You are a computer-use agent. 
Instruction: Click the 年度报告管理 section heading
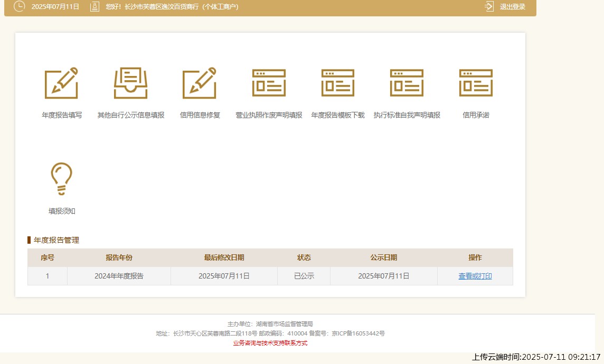[56, 240]
